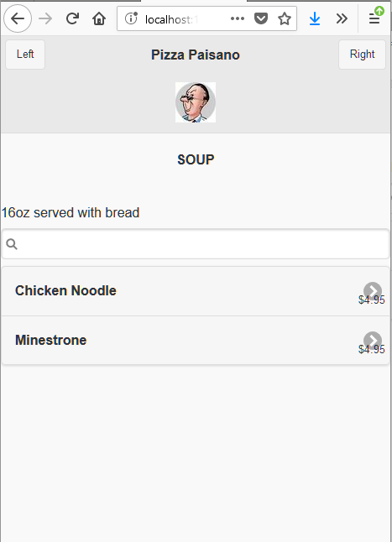Bookmark this page with the star
The height and width of the screenshot is (542, 392).
[x=285, y=18]
